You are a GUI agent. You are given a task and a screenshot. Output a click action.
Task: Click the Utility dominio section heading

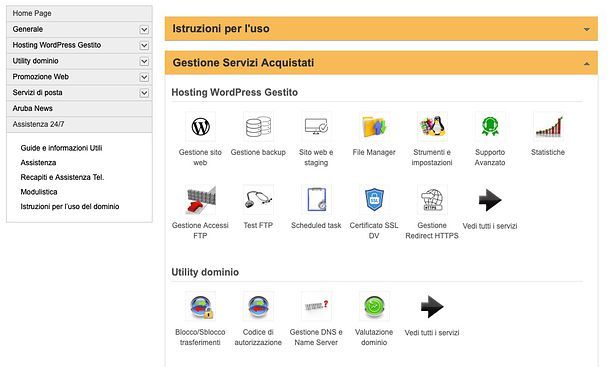click(x=205, y=272)
